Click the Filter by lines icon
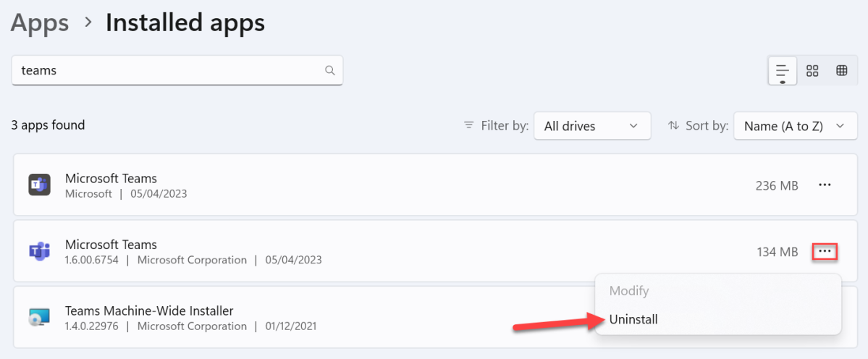Image resolution: width=868 pixels, height=359 pixels. pos(469,125)
